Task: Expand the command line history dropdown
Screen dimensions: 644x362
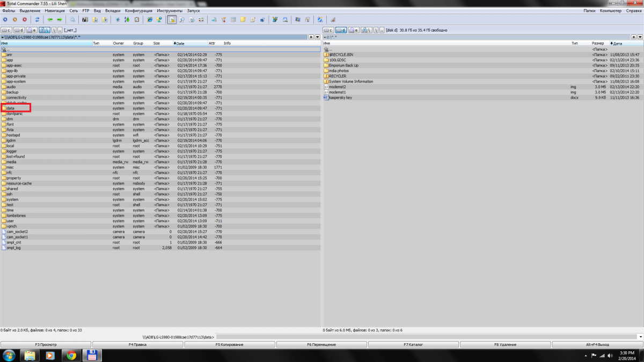Action: point(640,336)
